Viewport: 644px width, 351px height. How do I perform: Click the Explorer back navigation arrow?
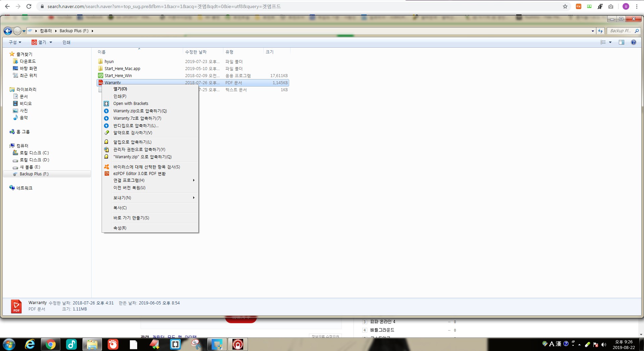pos(8,31)
